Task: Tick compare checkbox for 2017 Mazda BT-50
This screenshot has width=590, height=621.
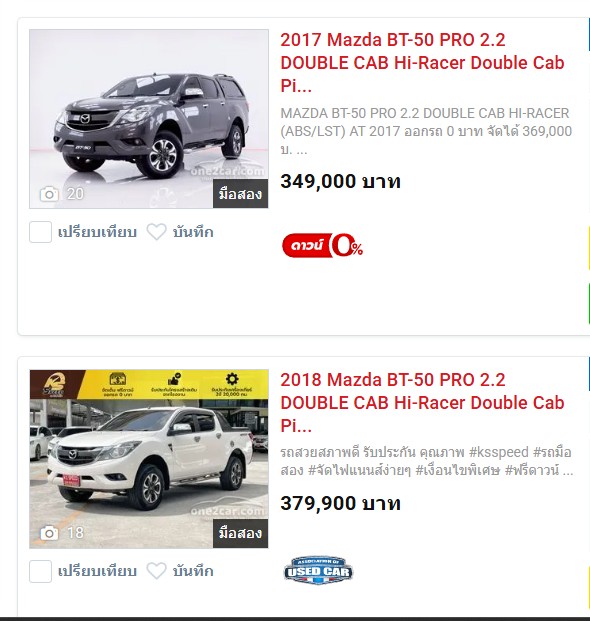Action: 40,232
